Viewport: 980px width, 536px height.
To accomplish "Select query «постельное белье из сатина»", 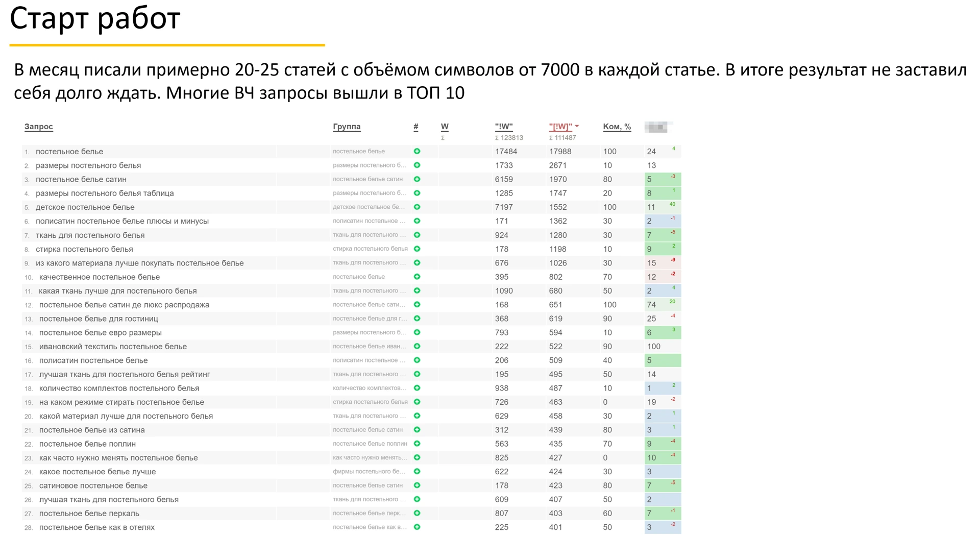I will (x=92, y=430).
